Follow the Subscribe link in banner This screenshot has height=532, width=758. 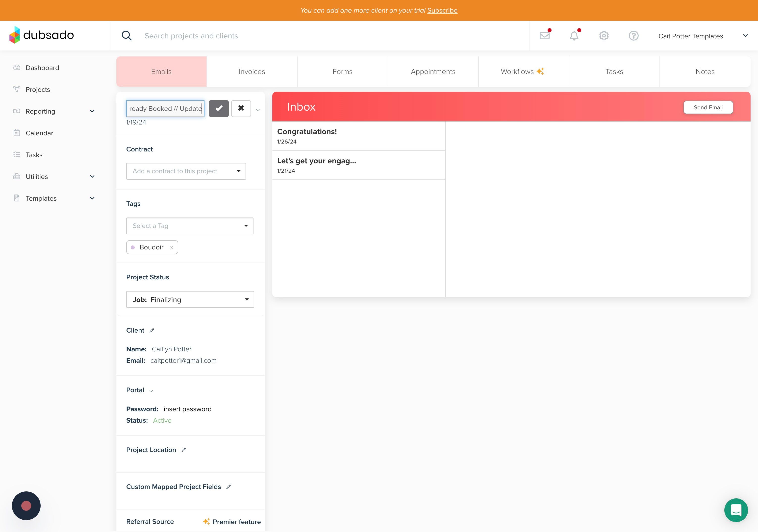pyautogui.click(x=442, y=10)
